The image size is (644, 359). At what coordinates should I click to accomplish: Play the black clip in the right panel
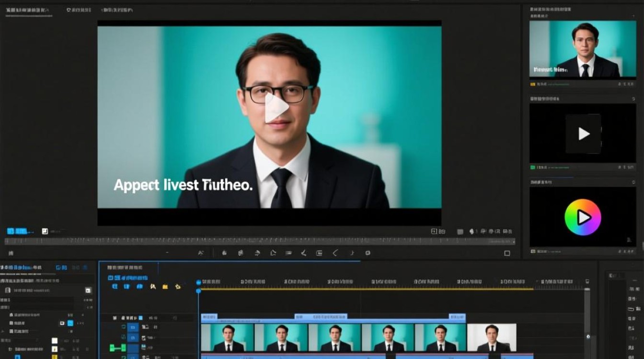(x=583, y=134)
